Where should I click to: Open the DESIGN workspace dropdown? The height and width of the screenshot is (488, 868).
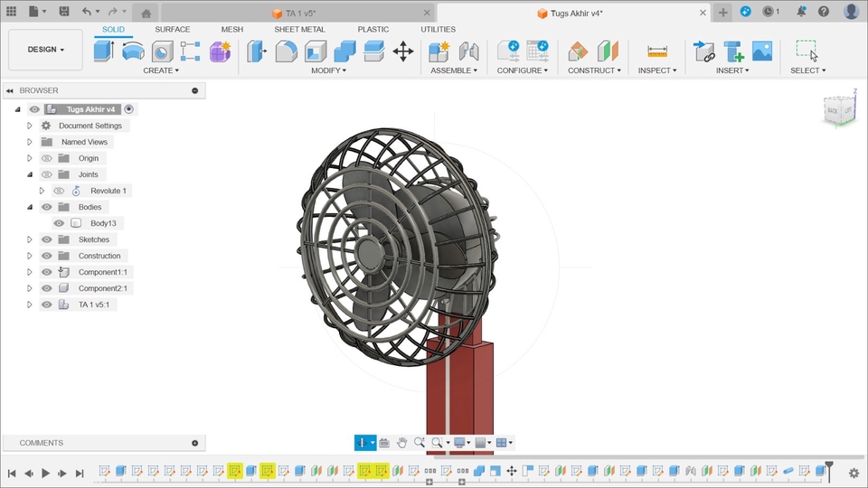tap(45, 50)
